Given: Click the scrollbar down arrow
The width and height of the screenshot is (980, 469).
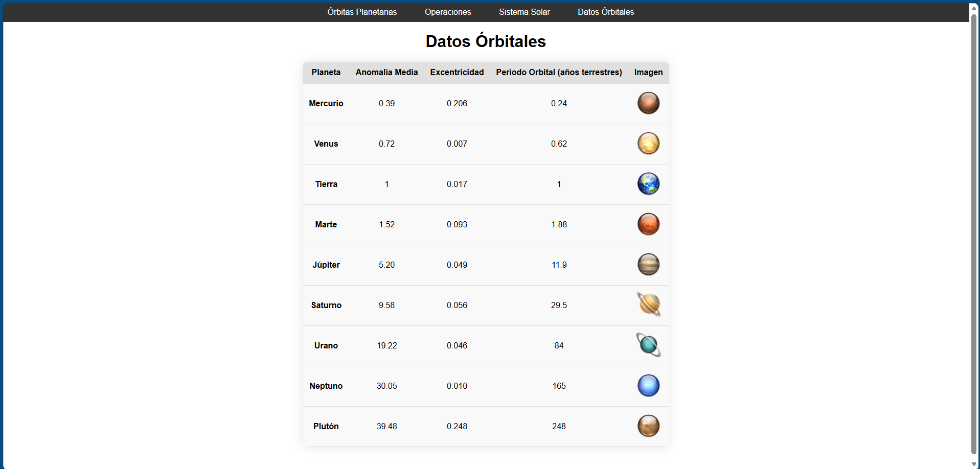Looking at the screenshot, I should [974, 464].
